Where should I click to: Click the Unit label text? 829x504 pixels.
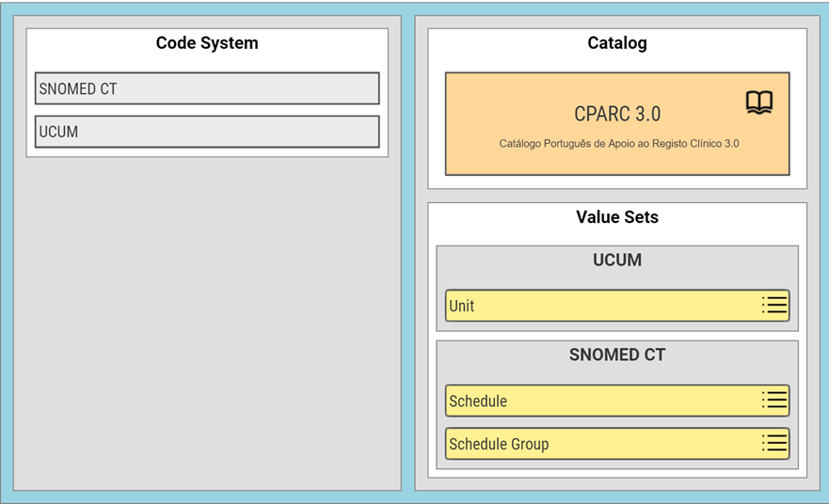click(x=462, y=306)
